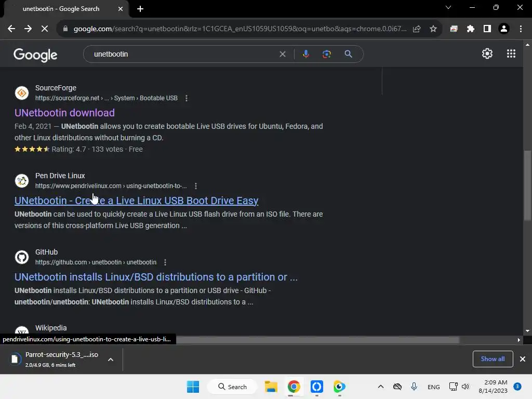
Task: Open a new browser tab
Action: coord(140,9)
